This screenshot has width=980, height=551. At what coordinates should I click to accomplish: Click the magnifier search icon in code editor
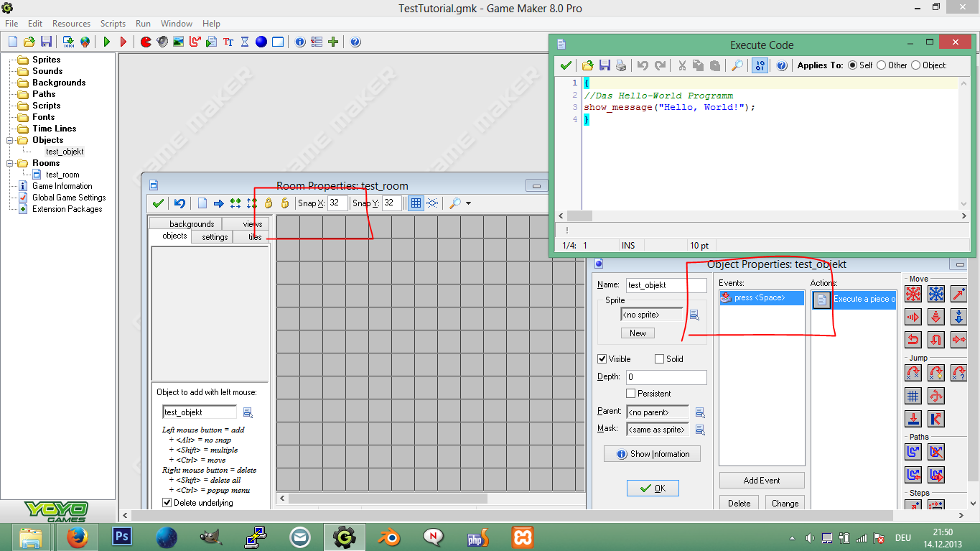point(737,65)
